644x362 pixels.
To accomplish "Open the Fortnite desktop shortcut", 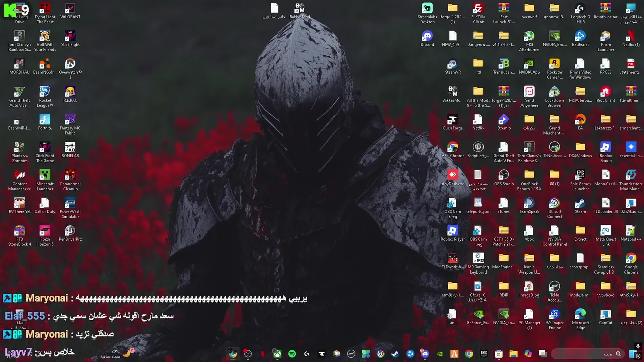I will [x=45, y=122].
